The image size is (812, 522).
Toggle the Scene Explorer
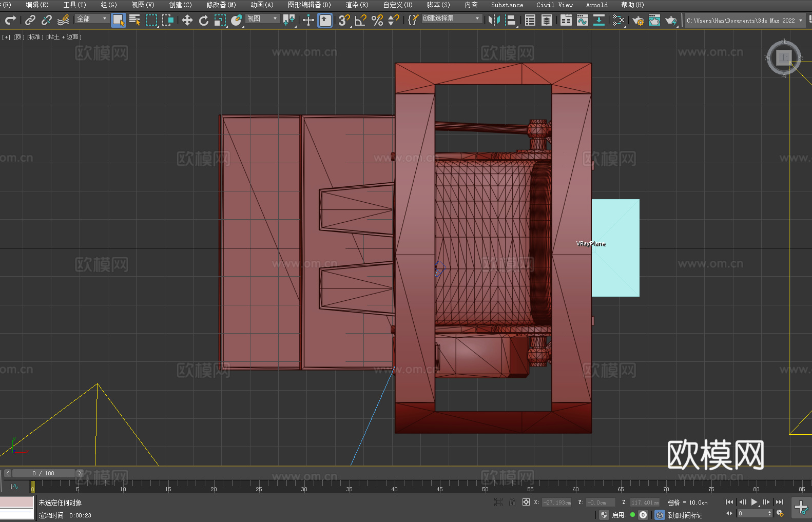(530, 20)
